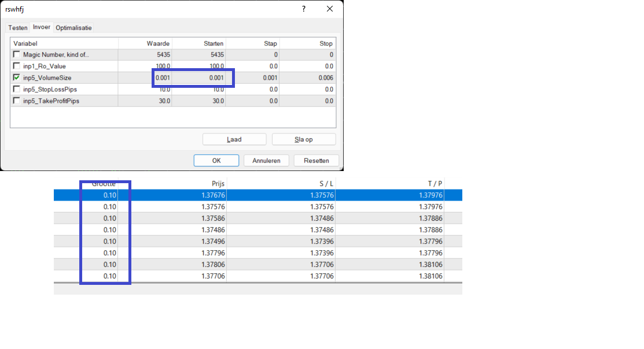Select order row with Prijs 1.37806
The width and height of the screenshot is (644, 349).
pos(258,265)
